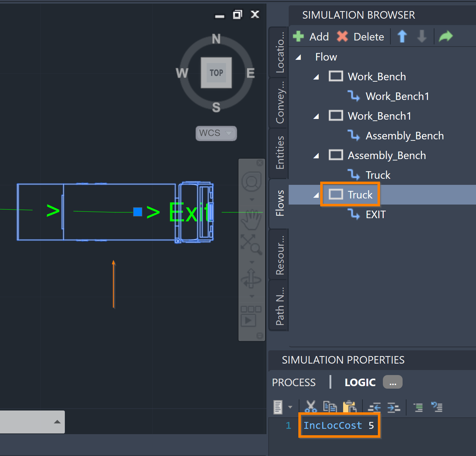476x456 pixels.
Task: Click the IncLocCost 5 logic line
Action: tap(339, 426)
